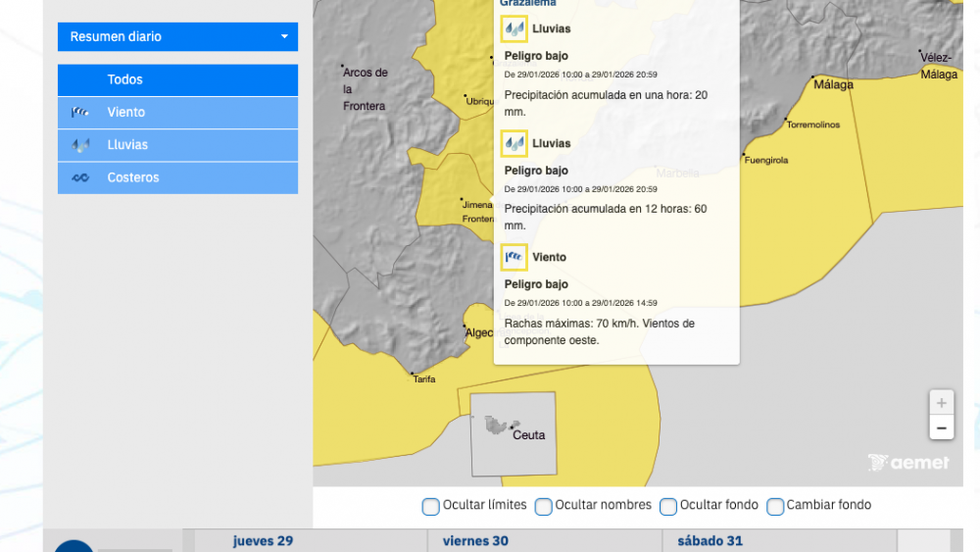Click the raindrops icon beside Lluvias filter
This screenshot has width=980, height=552.
tap(80, 145)
